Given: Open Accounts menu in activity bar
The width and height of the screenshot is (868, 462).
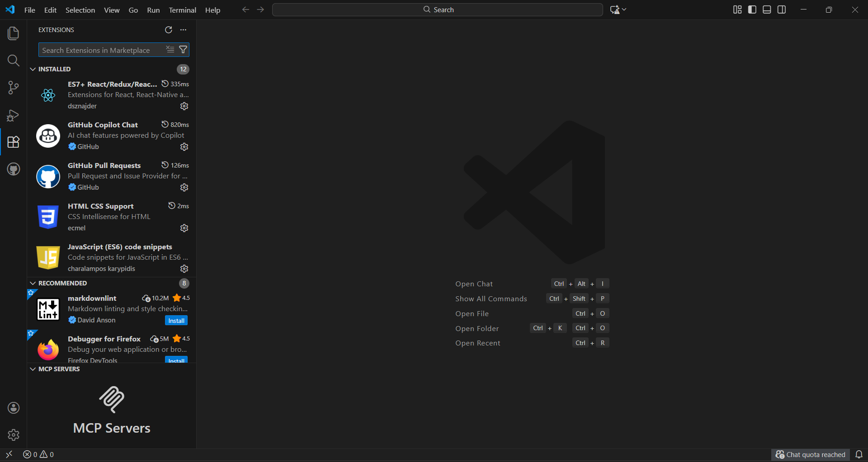Looking at the screenshot, I should pos(14,408).
